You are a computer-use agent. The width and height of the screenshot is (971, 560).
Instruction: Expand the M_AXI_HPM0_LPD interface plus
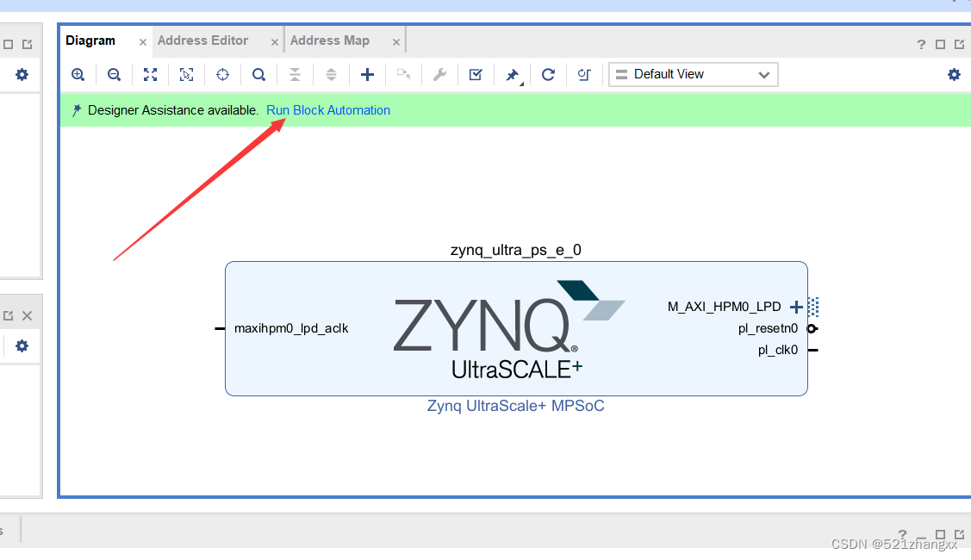point(796,307)
